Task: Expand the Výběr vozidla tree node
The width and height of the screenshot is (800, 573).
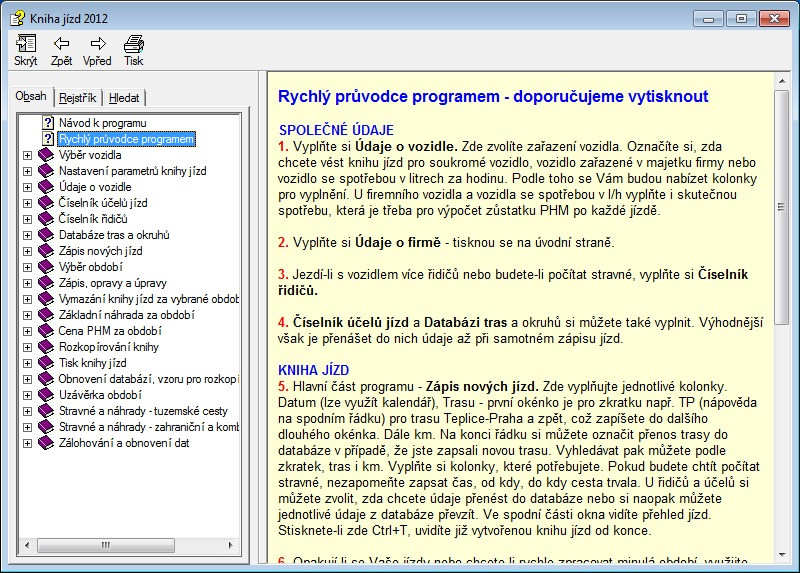Action: [x=28, y=155]
